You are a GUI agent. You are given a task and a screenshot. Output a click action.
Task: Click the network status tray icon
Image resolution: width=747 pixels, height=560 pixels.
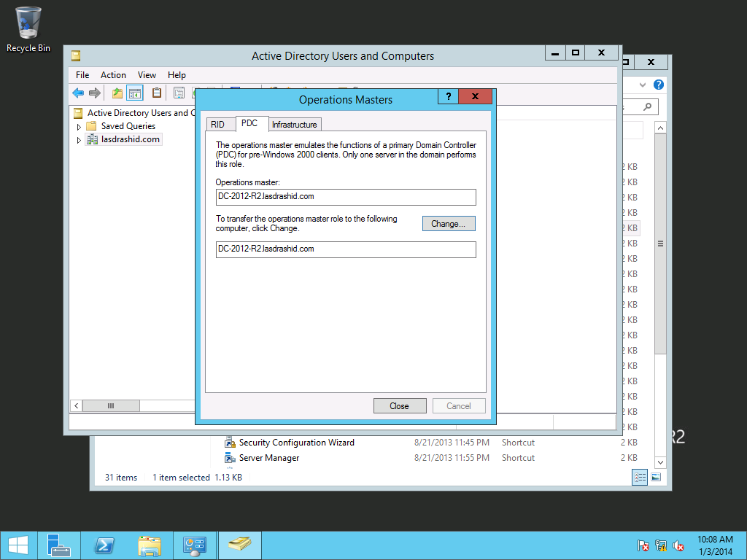point(661,545)
